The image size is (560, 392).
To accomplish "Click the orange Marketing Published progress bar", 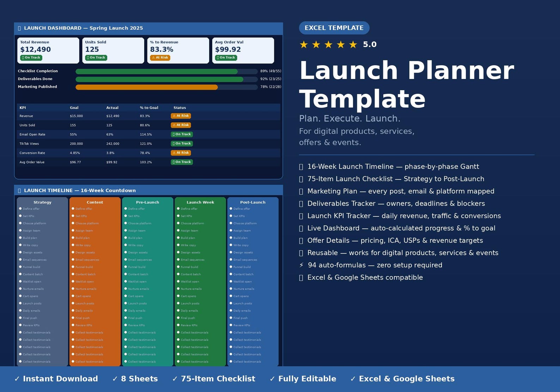I will pos(147,87).
